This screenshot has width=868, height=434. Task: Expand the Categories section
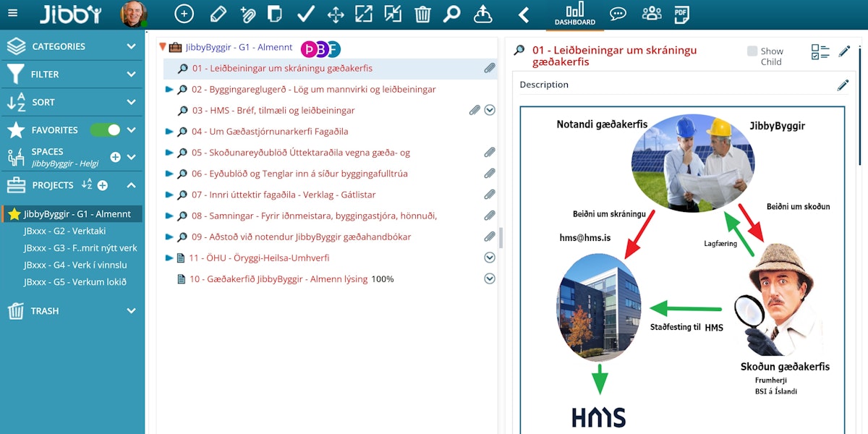tap(131, 46)
